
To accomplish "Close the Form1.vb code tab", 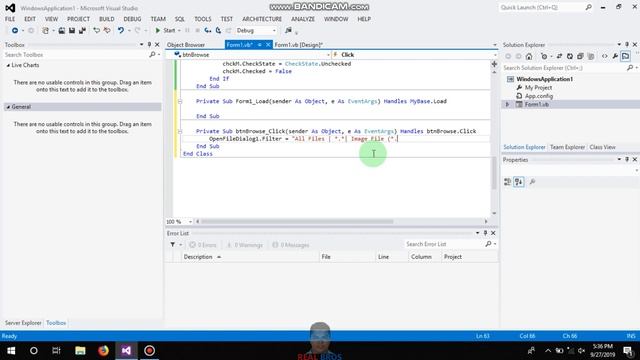I will 268,45.
